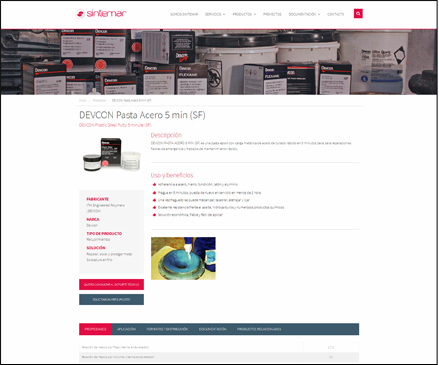Go to Somos Sintemar page

click(x=184, y=14)
